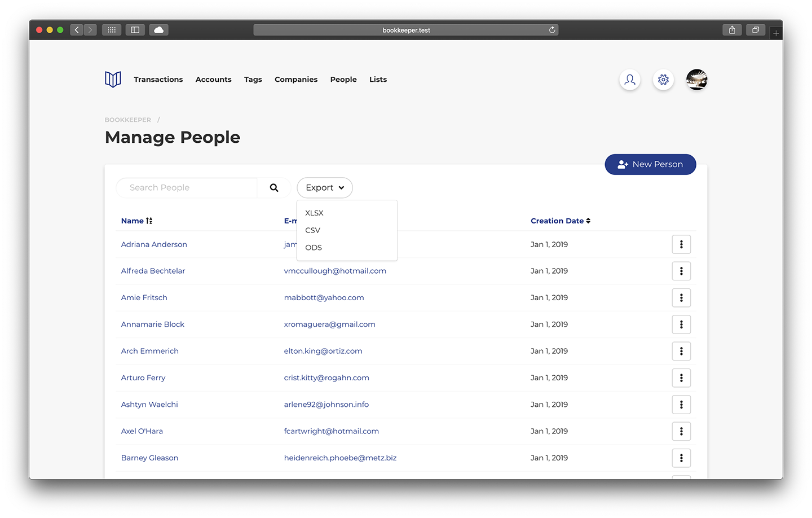812x518 pixels.
Task: Open Annamarie Block's profile link
Action: coord(152,324)
